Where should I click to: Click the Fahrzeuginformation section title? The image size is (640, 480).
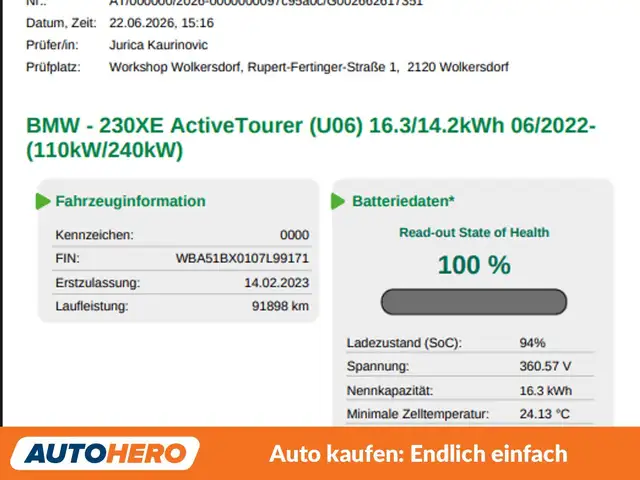(131, 201)
